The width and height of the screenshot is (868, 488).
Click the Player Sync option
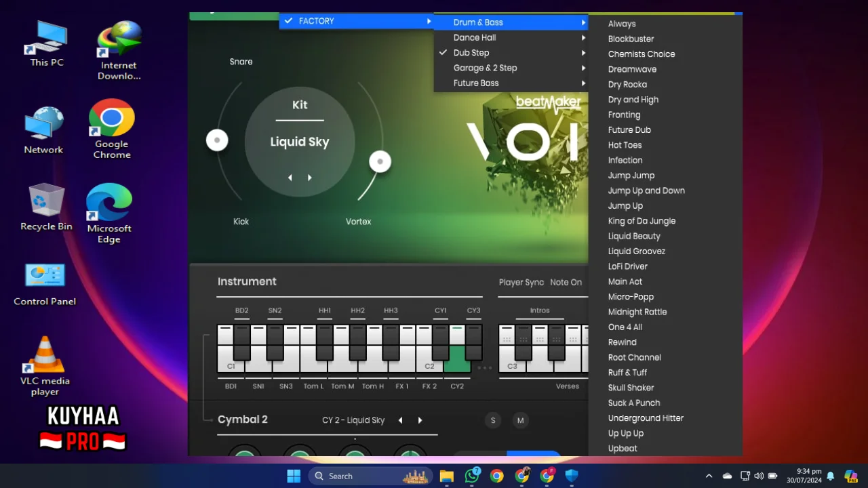(521, 282)
